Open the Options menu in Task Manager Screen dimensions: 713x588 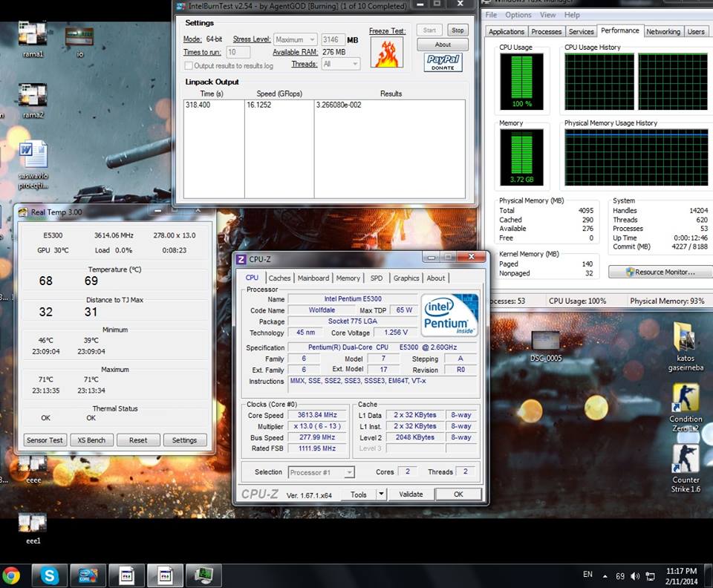coord(518,15)
